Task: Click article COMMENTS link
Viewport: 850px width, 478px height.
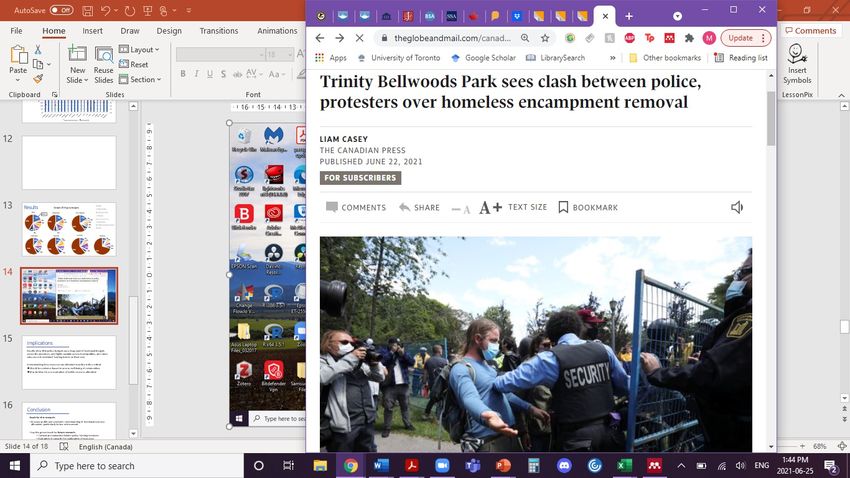Action: click(356, 207)
